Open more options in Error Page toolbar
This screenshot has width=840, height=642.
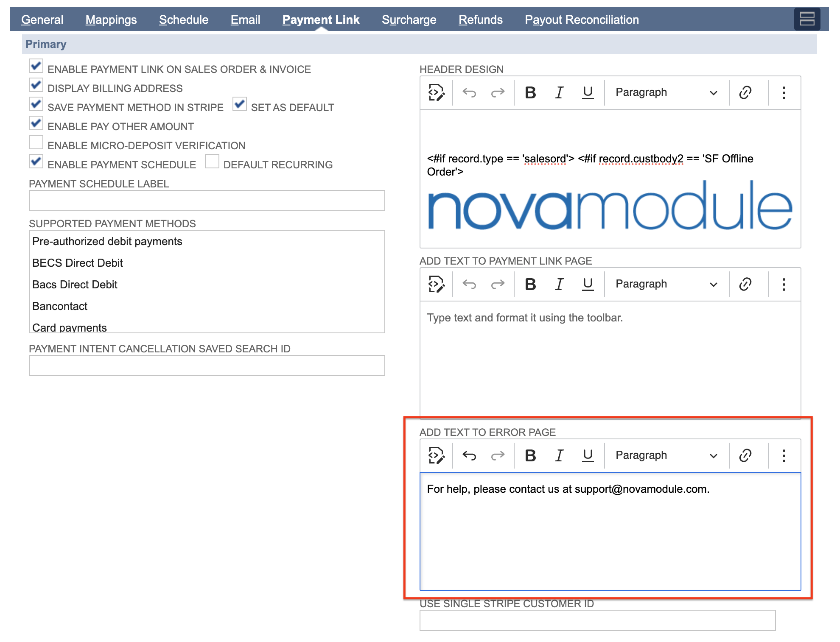pyautogui.click(x=784, y=455)
